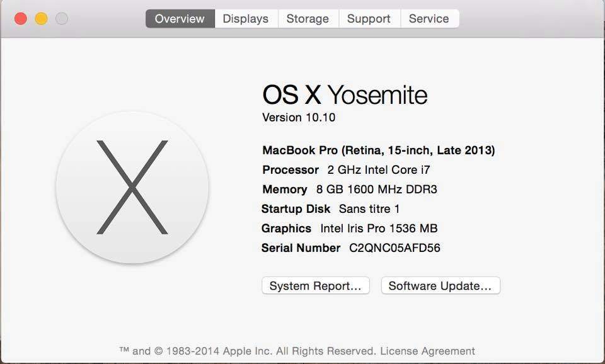Click the 2 GHz Intel Core i7 text
The height and width of the screenshot is (364, 605).
(379, 169)
